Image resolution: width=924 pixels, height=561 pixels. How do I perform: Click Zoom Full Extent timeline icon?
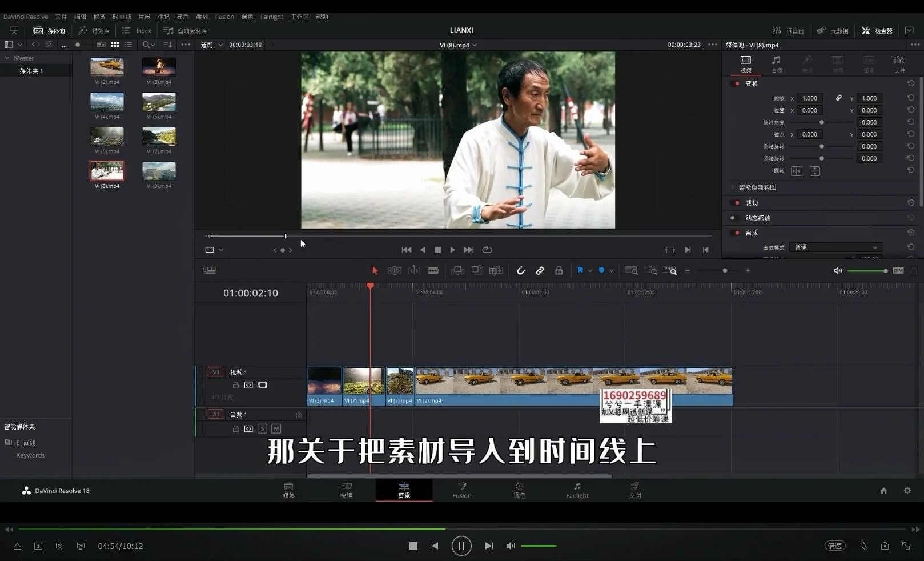coord(631,270)
